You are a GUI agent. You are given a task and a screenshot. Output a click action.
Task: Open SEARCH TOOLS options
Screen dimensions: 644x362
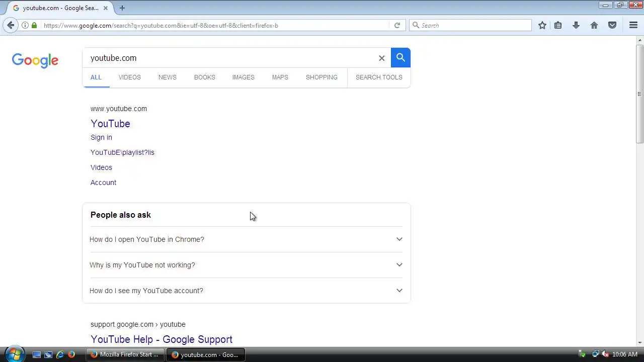coord(379,77)
